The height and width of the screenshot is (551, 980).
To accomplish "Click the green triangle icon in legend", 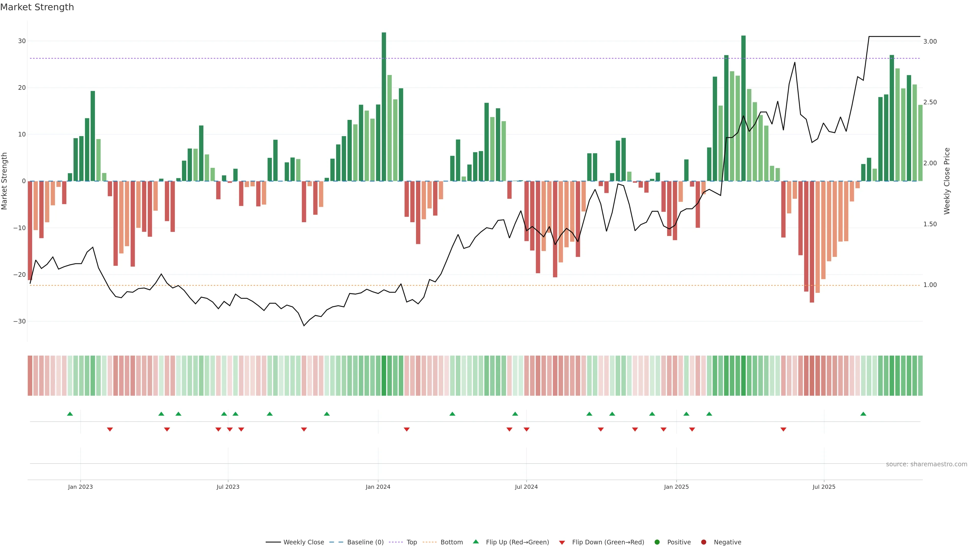I will click(475, 542).
